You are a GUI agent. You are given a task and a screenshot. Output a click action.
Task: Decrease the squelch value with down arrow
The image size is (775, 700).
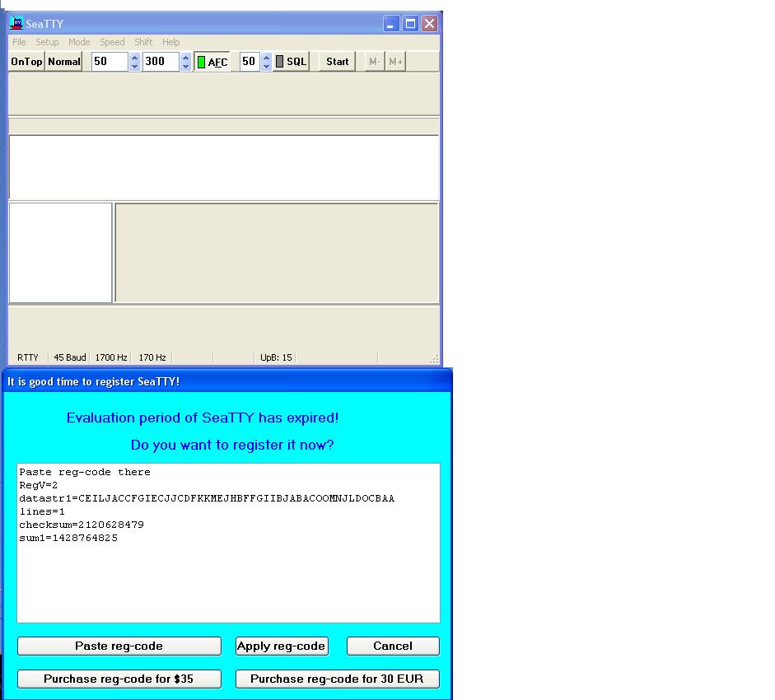(x=266, y=66)
